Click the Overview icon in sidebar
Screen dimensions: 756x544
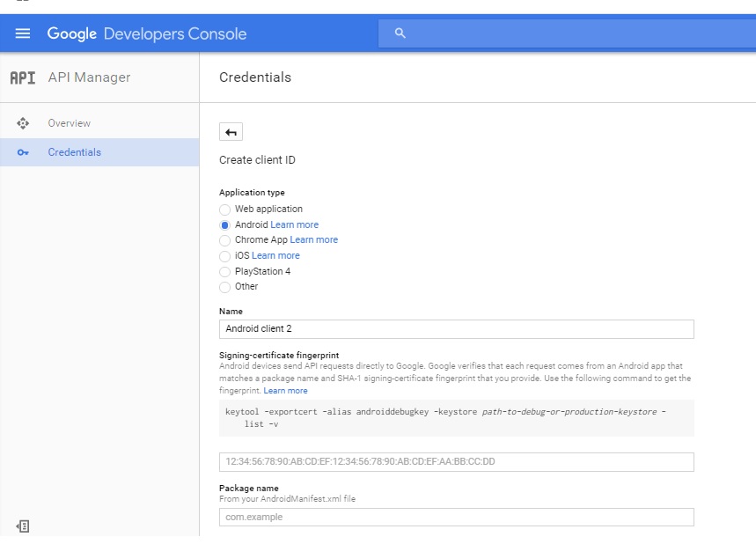click(24, 123)
